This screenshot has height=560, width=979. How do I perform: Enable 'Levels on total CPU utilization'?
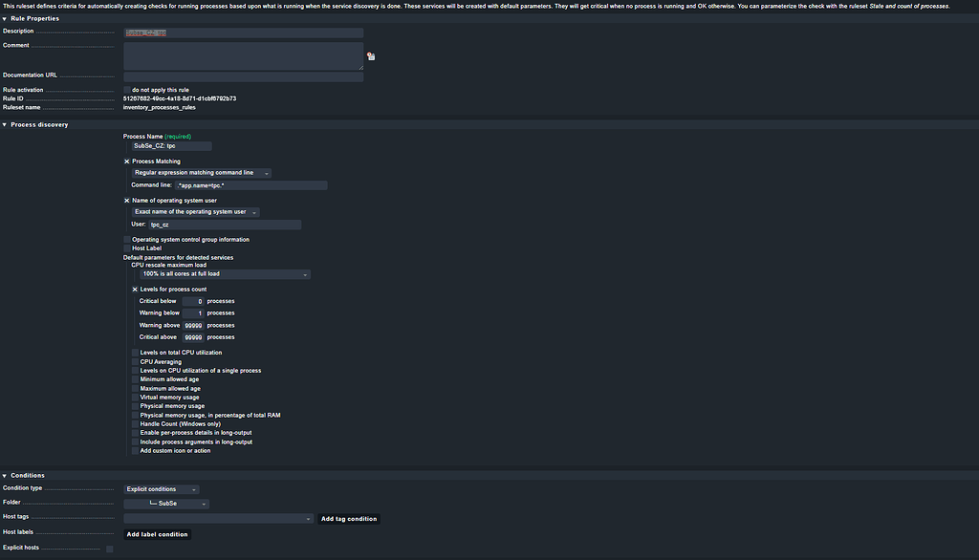click(135, 352)
